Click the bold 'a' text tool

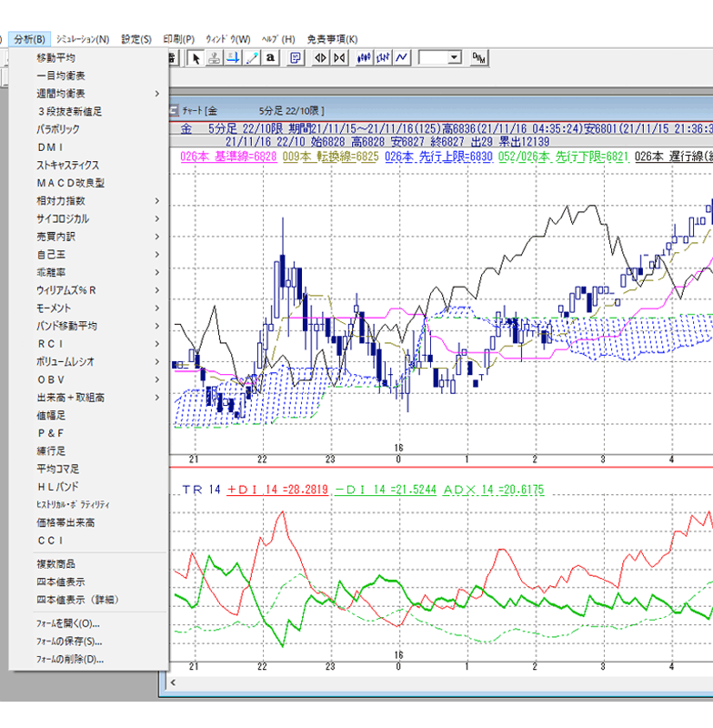(271, 58)
